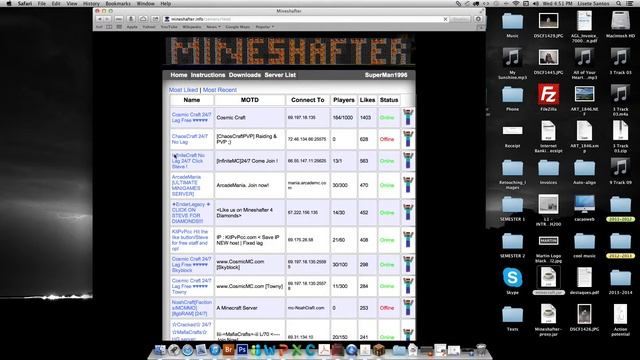Launch Adobe Bridge from the dock
This screenshot has width=640, height=360.
click(229, 350)
